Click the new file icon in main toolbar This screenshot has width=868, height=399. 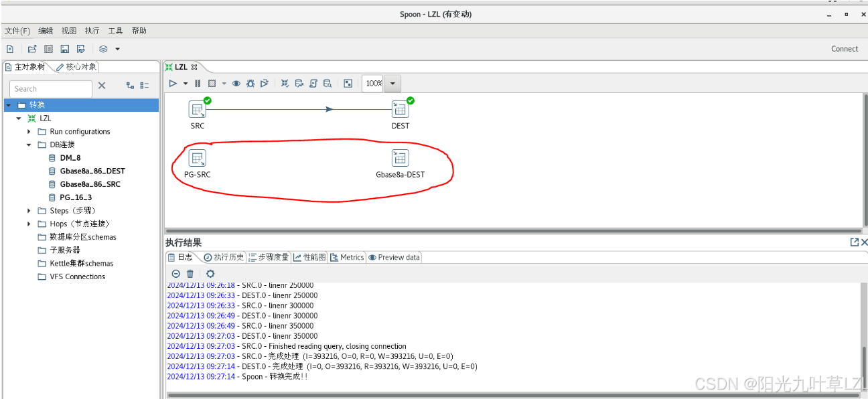(x=10, y=49)
